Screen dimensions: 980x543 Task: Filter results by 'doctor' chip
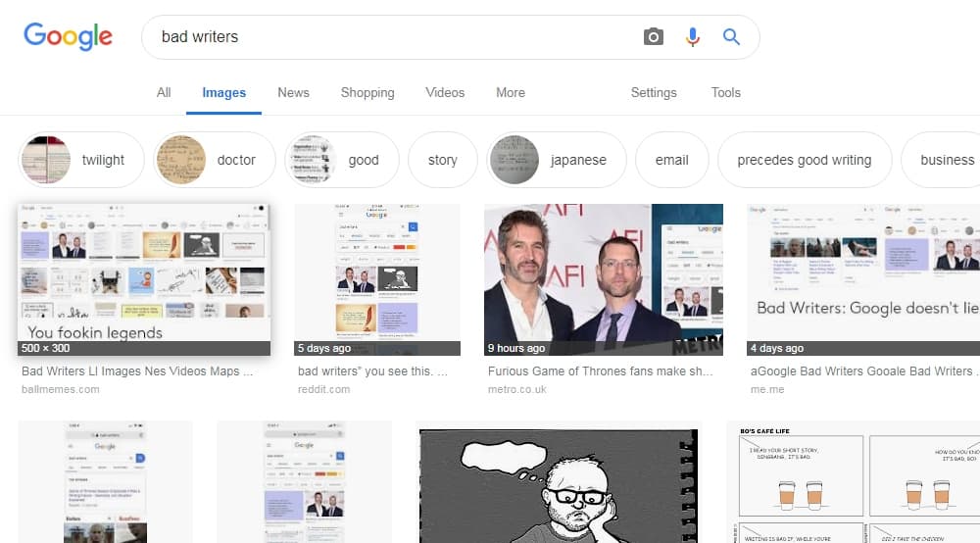click(215, 160)
